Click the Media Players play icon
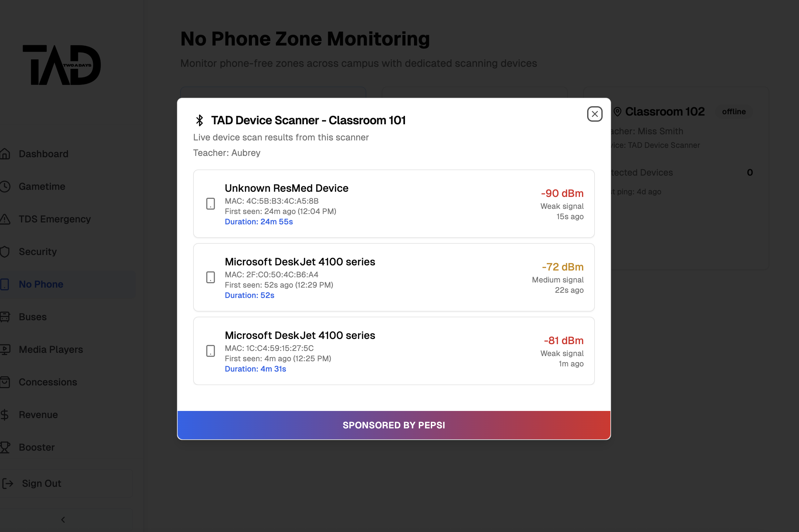The image size is (799, 532). click(x=5, y=349)
